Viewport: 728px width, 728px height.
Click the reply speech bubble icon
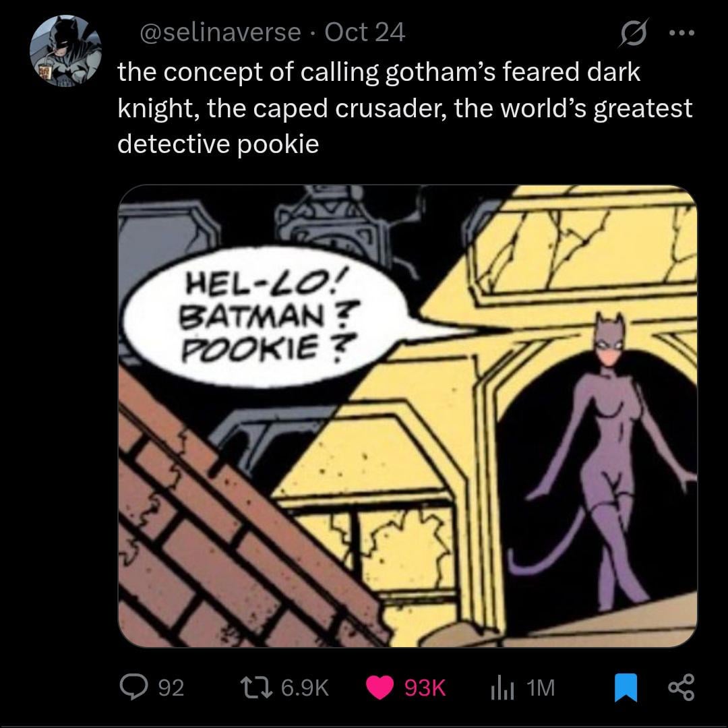[132, 687]
